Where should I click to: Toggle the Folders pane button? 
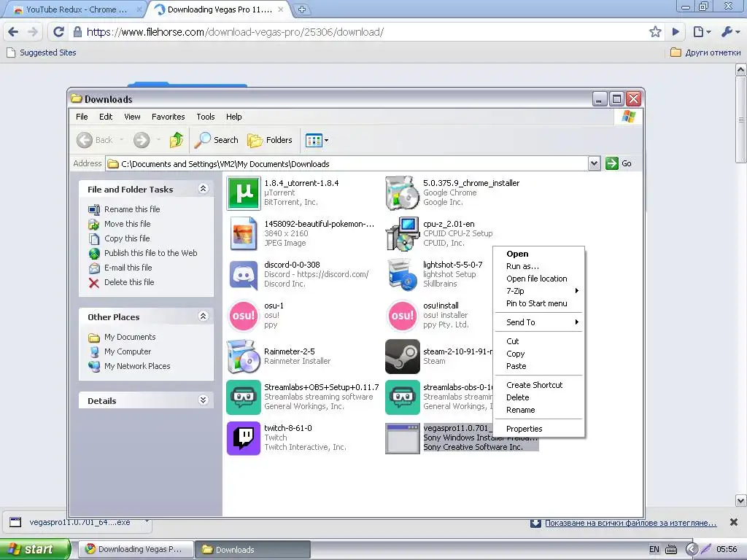click(270, 140)
